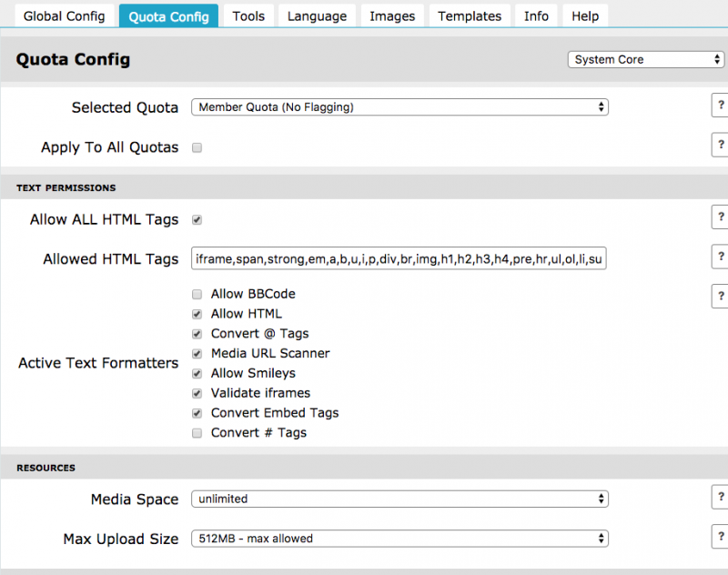Open the Selected Quota dropdown
The image size is (728, 575).
tap(399, 107)
